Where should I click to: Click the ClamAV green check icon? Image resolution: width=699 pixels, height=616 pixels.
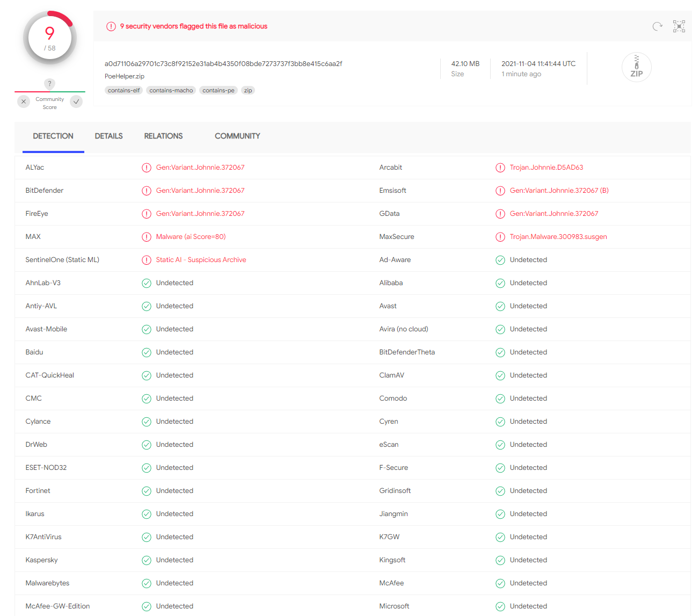500,375
